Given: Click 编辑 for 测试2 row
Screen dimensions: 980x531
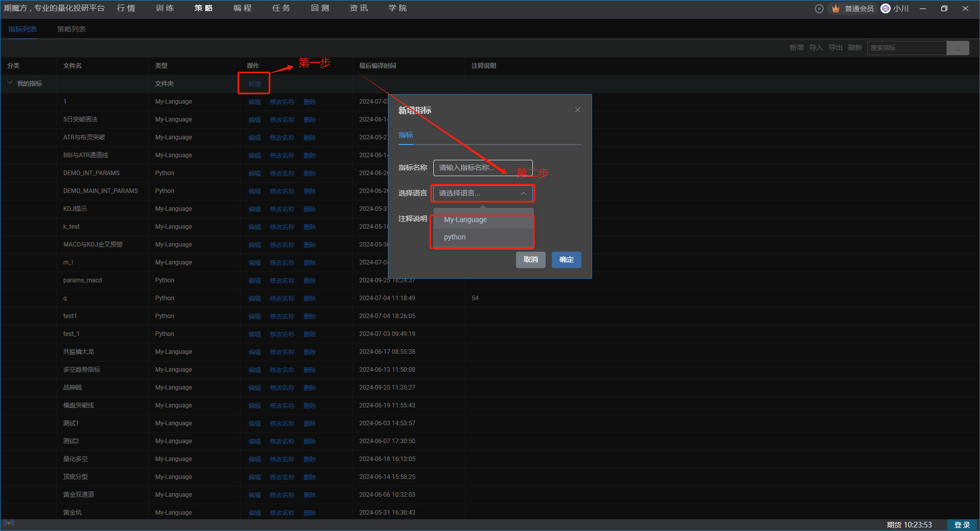Looking at the screenshot, I should [x=254, y=442].
